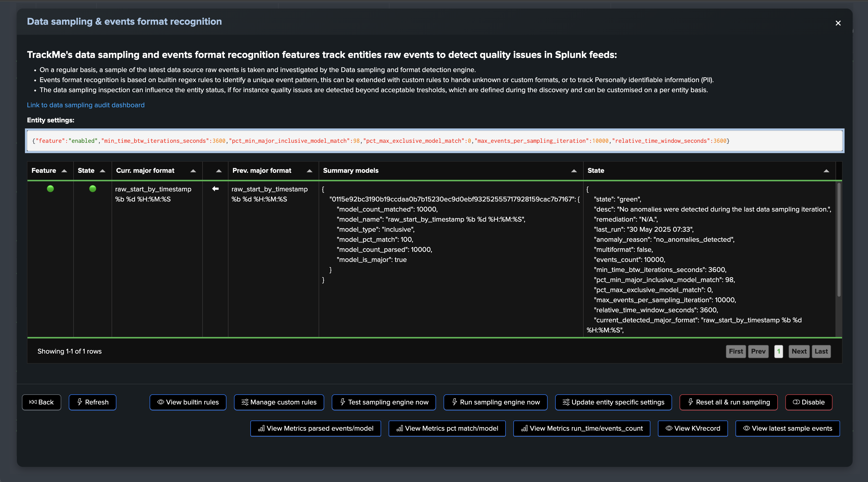This screenshot has height=482, width=868.
Task: Go to page 1 in pagination
Action: (x=778, y=351)
